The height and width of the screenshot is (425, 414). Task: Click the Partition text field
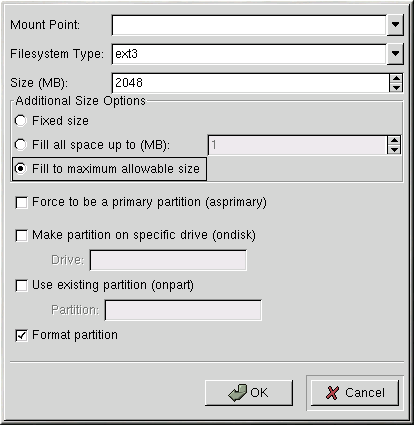[x=183, y=310]
